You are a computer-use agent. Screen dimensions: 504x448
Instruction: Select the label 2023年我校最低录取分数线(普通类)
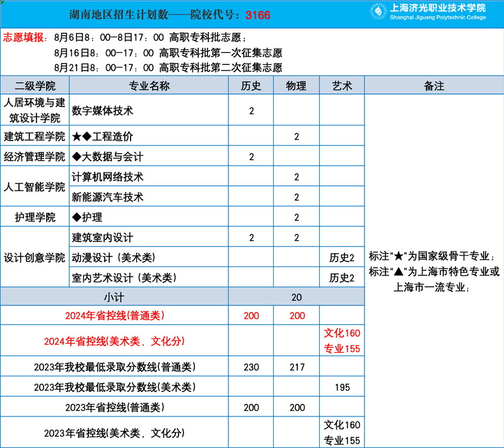[x=115, y=367]
